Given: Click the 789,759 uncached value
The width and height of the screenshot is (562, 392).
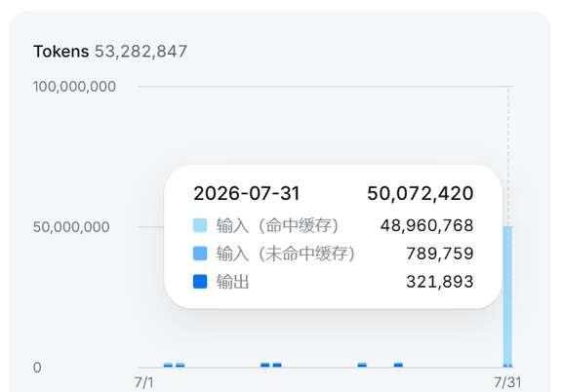Looking at the screenshot, I should pyautogui.click(x=440, y=254).
